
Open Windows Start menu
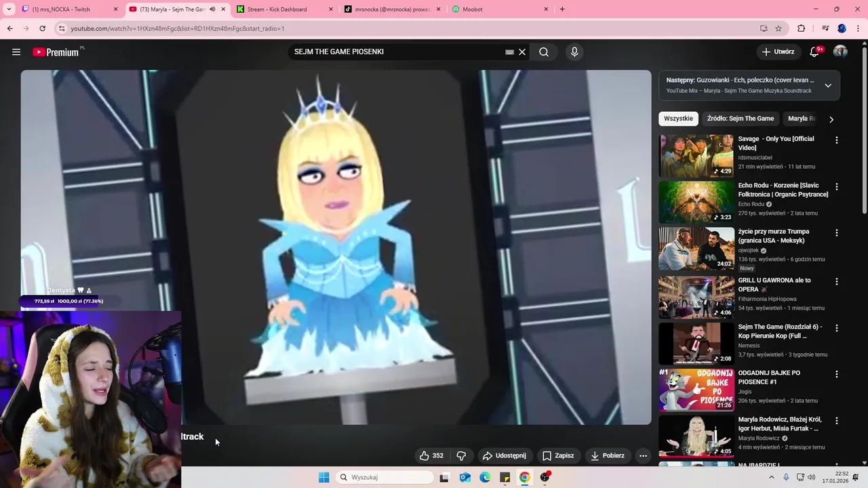tap(323, 477)
